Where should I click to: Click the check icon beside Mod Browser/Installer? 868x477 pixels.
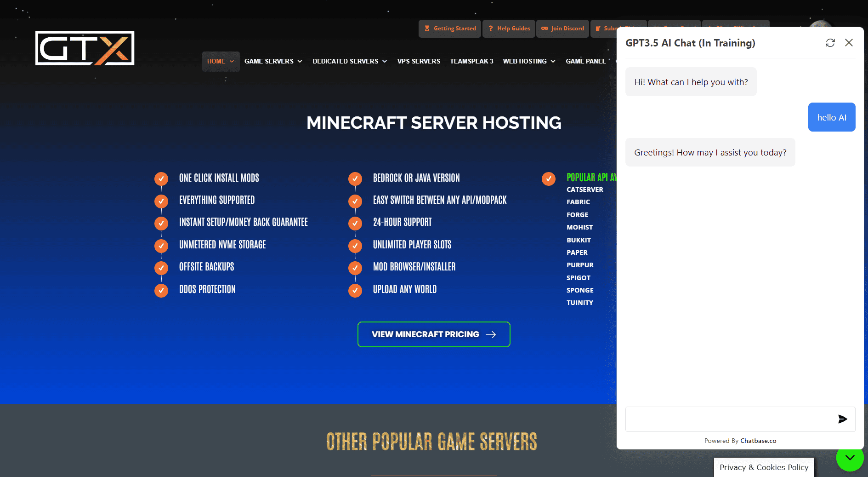click(x=355, y=268)
